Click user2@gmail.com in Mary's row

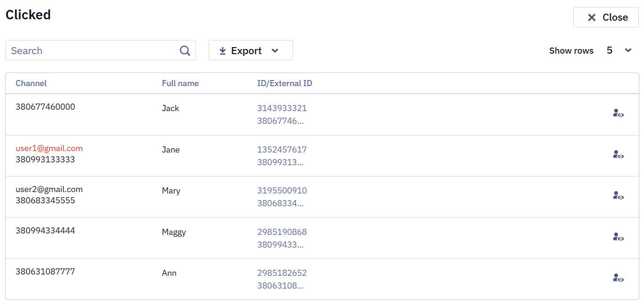(49, 189)
